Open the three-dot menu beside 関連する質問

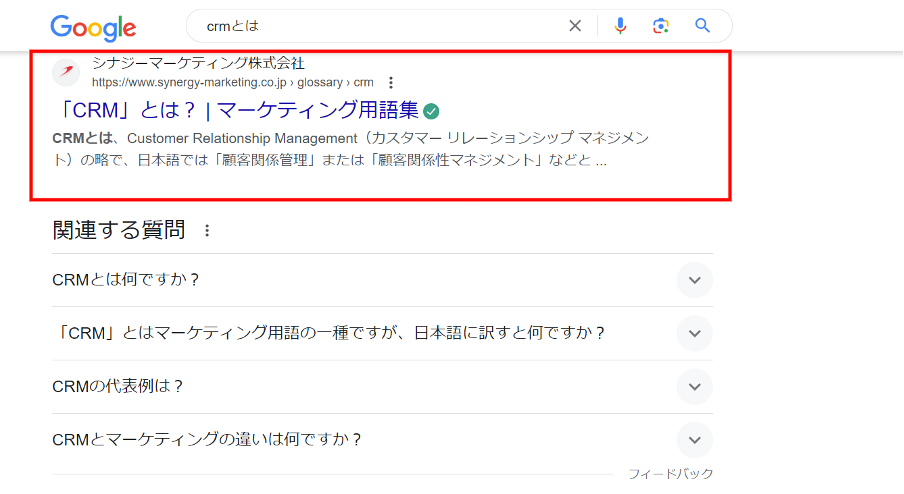pos(207,231)
